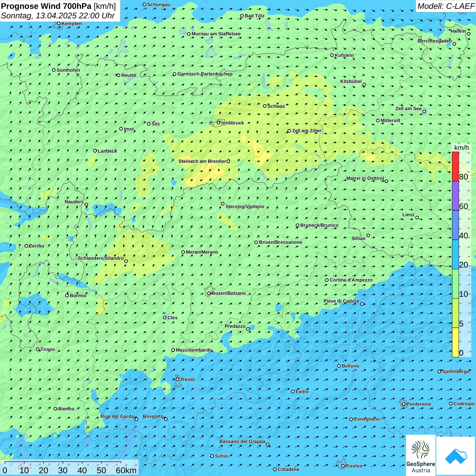
Task: Select the Lienz location marker
Action: point(417,218)
